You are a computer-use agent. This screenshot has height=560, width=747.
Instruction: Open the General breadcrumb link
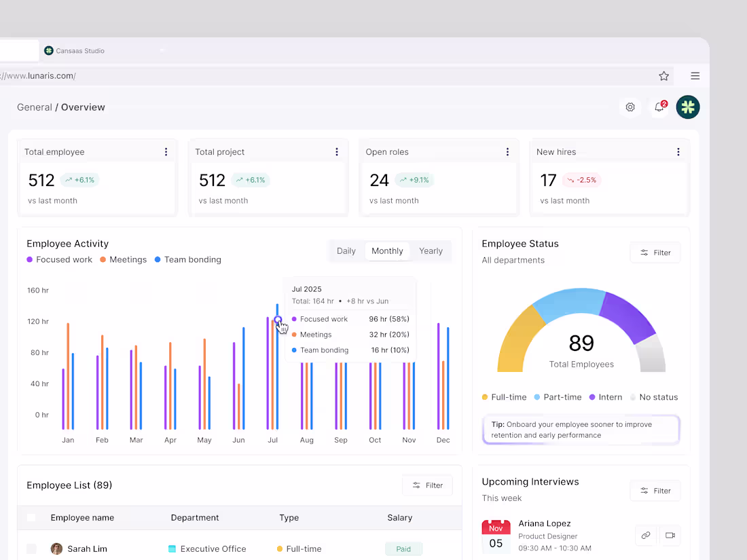[x=35, y=107]
